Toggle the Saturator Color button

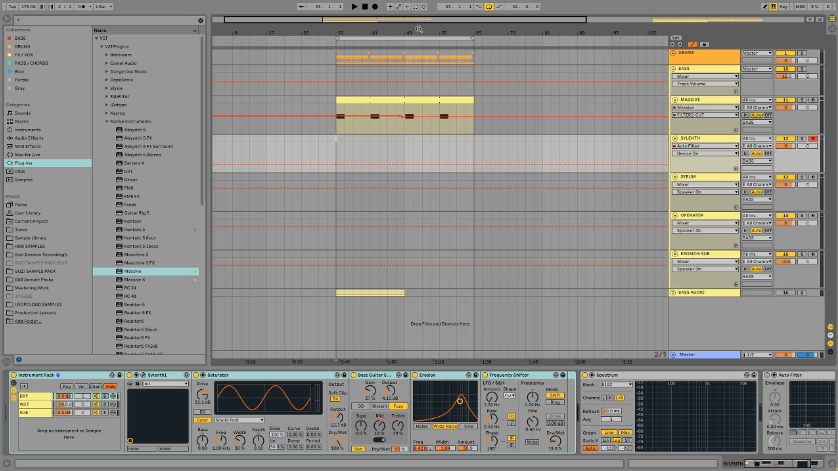tap(202, 420)
